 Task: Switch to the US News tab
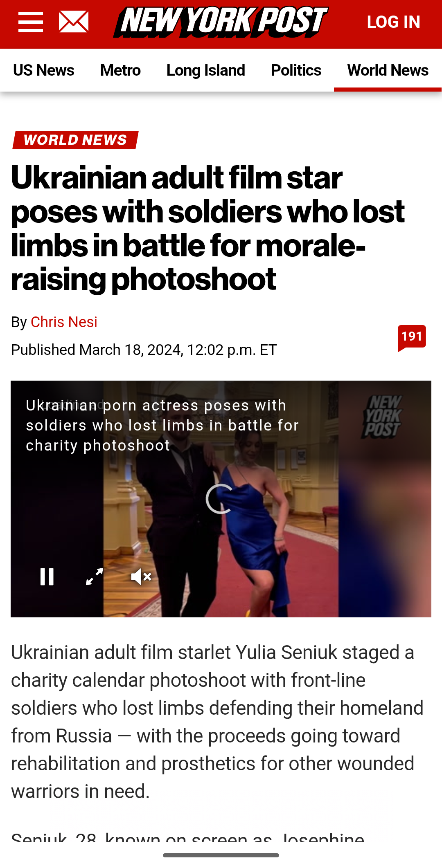click(44, 70)
